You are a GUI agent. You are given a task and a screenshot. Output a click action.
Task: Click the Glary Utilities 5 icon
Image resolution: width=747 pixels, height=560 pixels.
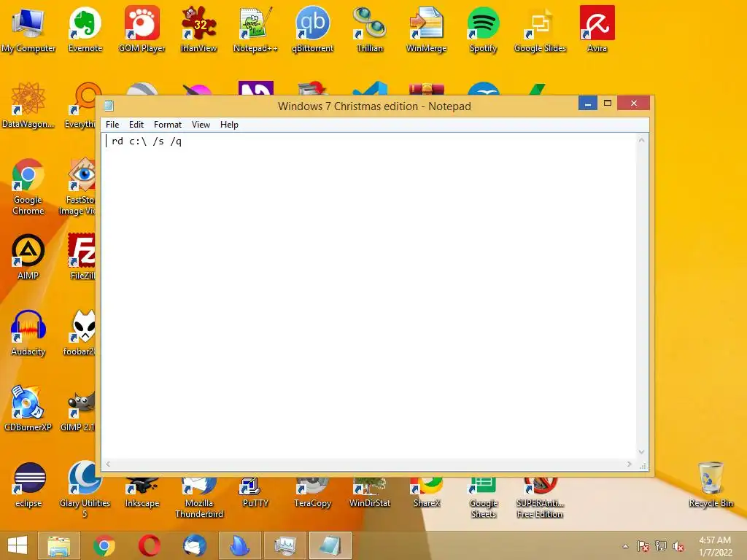point(85,489)
